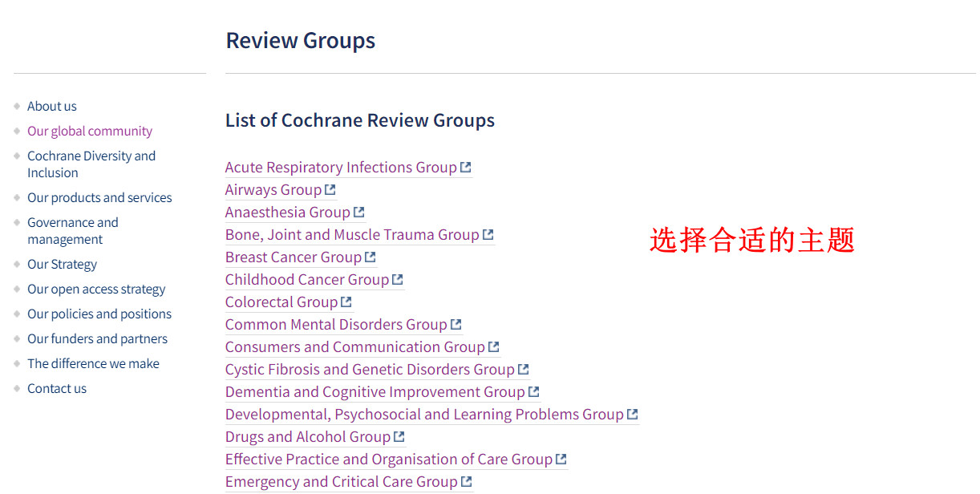Viewport: 980px width, 494px height.
Task: Click external link icon beside Drugs and Alcohol Group
Action: [x=399, y=437]
